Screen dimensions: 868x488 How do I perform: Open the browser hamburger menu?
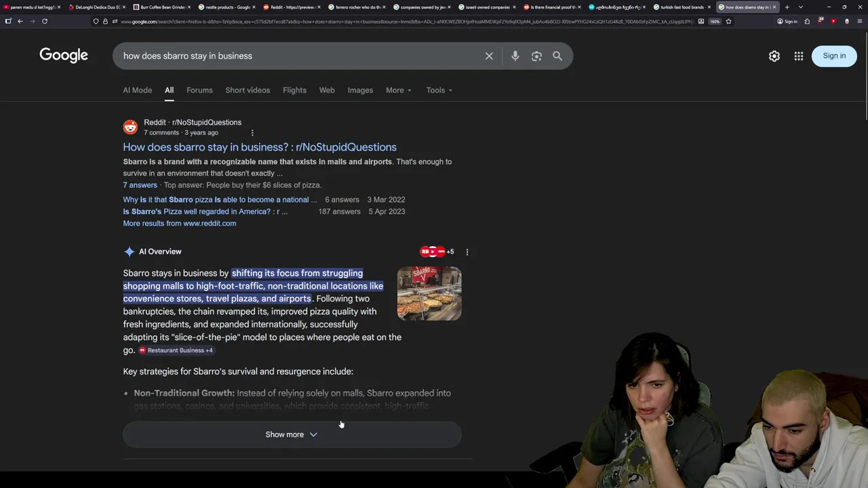coord(859,21)
